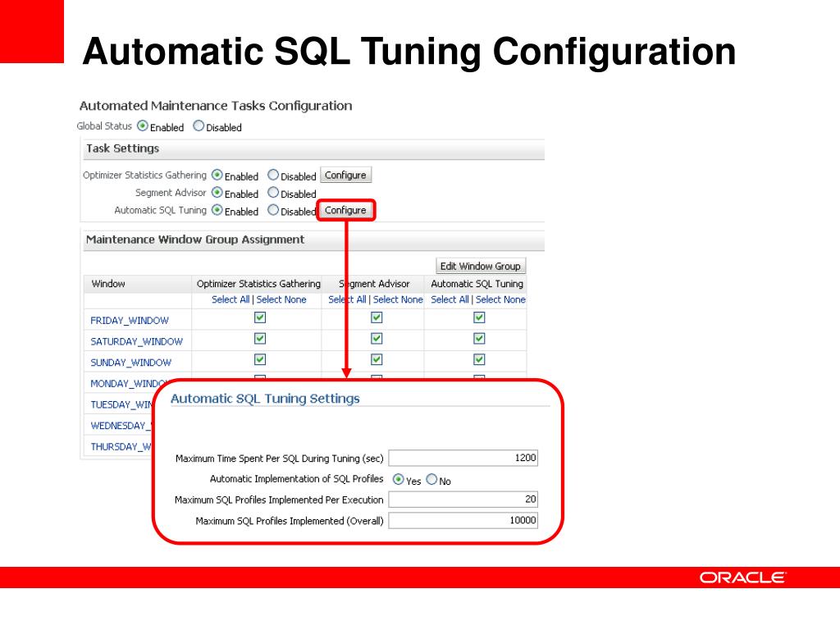Viewport: 840px width, 630px height.
Task: Open THURSDAY_WINDOW link
Action: coord(121,446)
